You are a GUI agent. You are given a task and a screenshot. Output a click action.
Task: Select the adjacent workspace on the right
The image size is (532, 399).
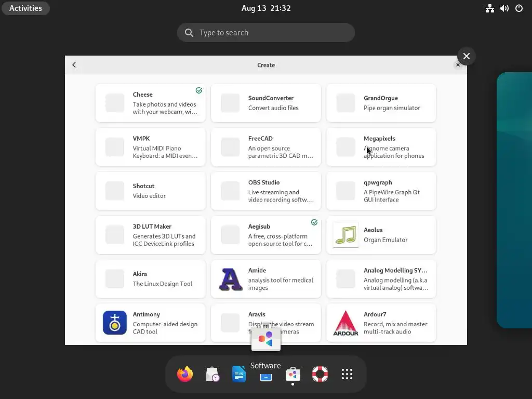coord(514,200)
